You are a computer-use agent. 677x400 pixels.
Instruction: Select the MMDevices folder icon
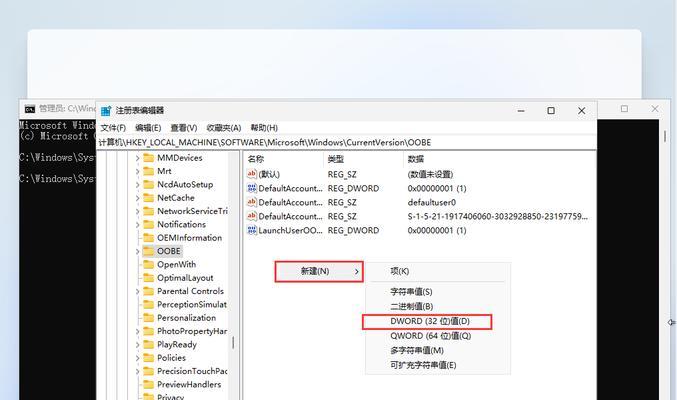149,158
